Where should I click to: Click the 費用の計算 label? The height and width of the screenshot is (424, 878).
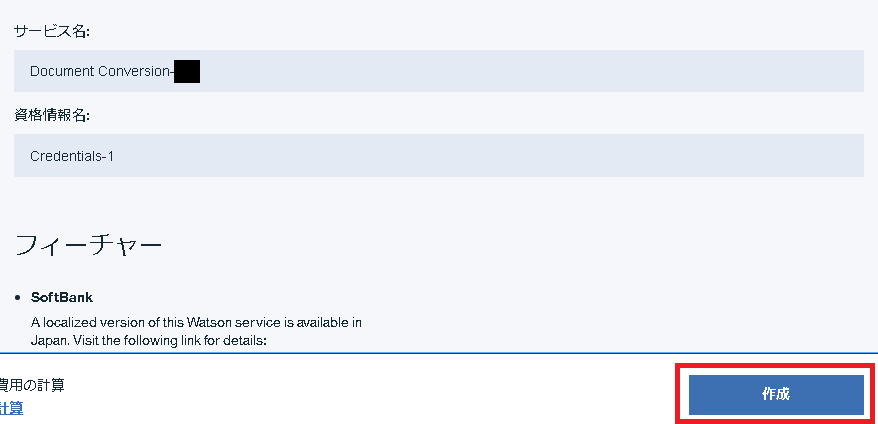point(32,385)
